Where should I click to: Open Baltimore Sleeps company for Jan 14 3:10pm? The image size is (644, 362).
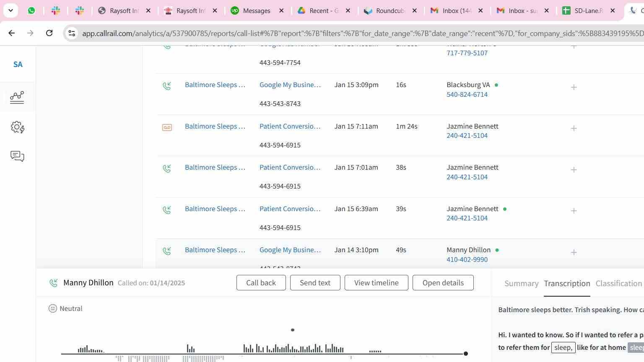click(x=215, y=250)
